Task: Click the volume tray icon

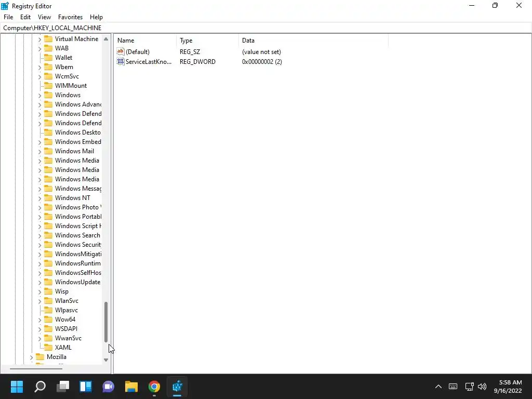Action: 482,387
